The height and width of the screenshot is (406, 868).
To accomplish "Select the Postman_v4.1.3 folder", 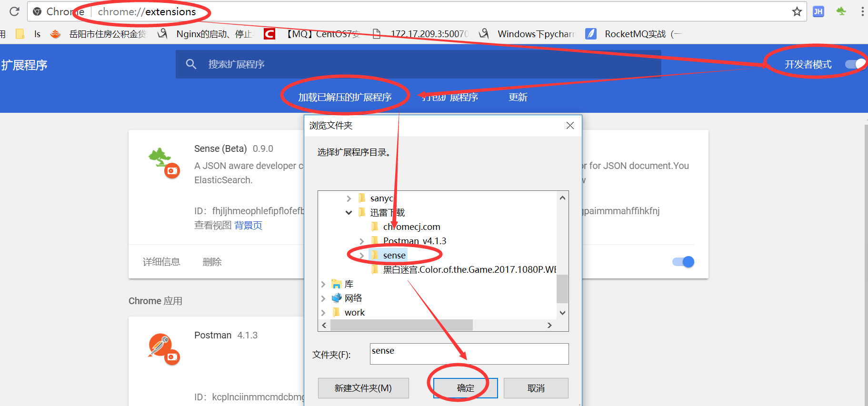I will [415, 241].
